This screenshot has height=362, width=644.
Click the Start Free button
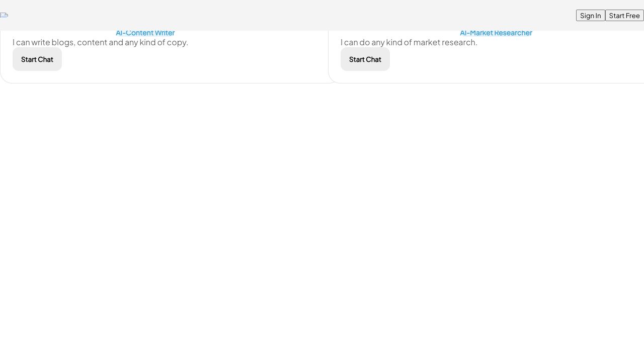[624, 16]
